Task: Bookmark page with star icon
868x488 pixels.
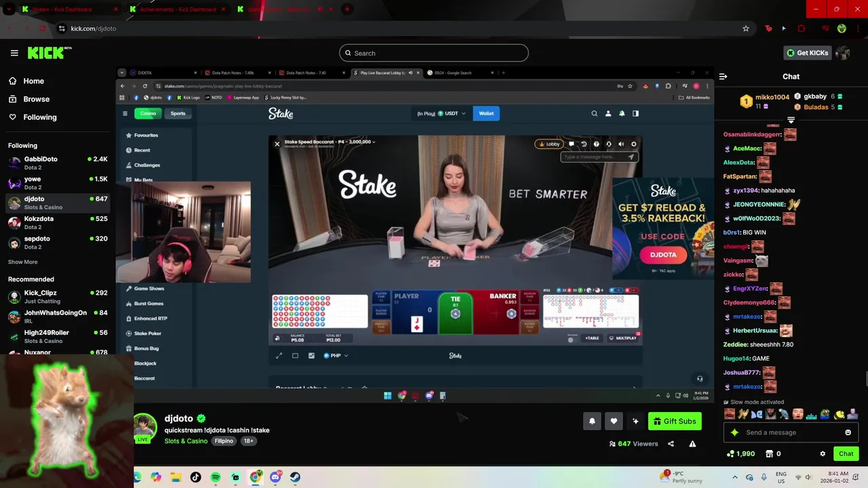Action: [746, 28]
